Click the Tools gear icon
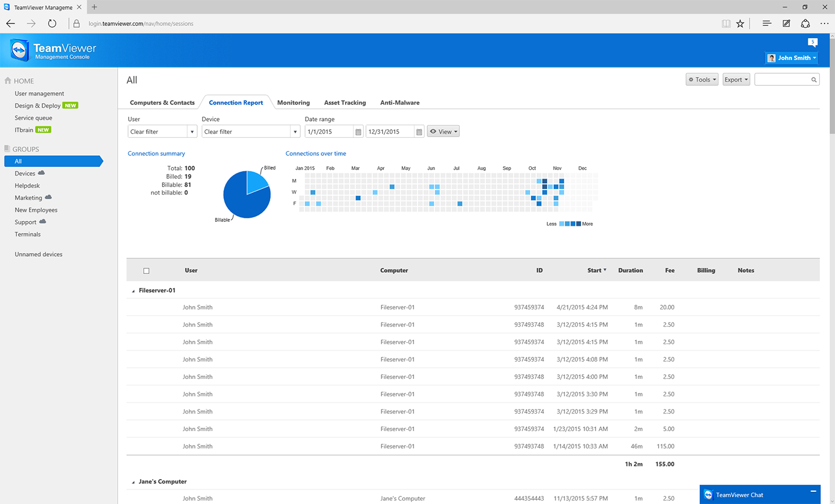This screenshot has height=504, width=835. (692, 79)
